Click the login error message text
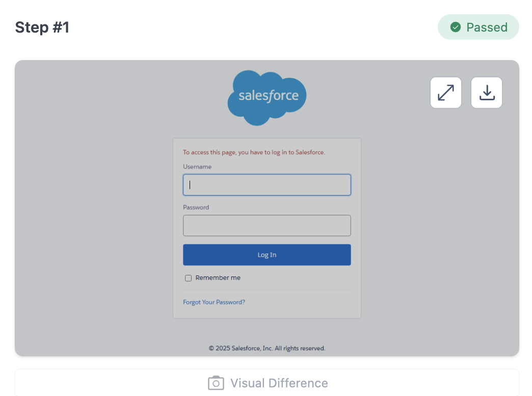 (254, 152)
